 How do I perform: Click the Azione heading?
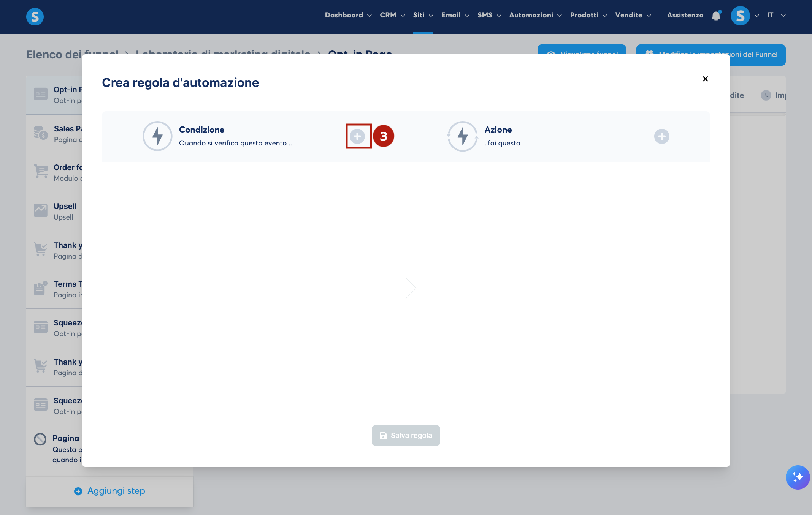(x=498, y=130)
